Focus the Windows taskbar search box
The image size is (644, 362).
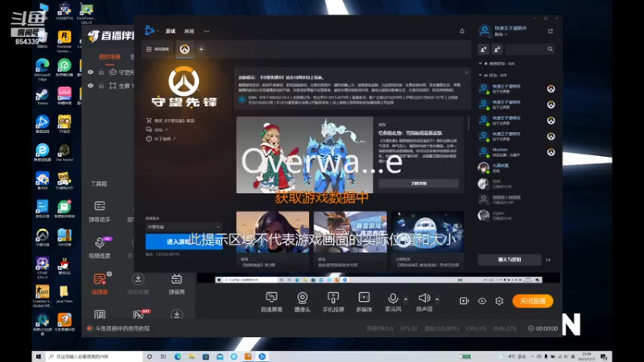coord(93,356)
